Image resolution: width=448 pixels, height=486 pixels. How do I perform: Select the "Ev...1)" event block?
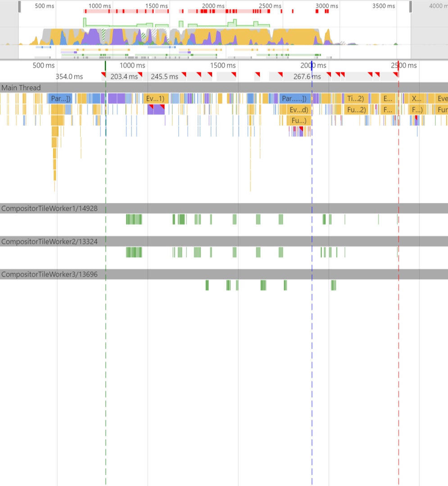[154, 99]
